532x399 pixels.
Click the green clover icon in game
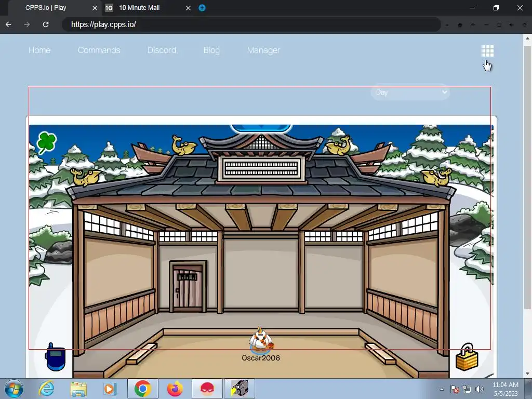point(47,142)
